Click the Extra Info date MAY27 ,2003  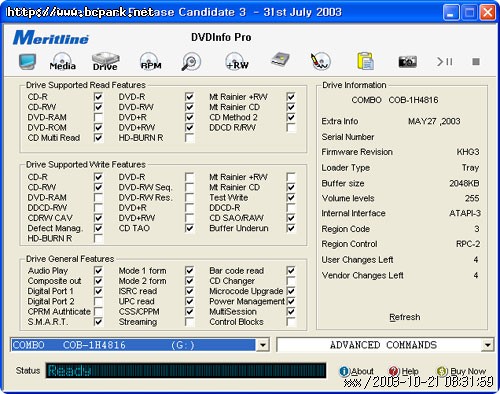[x=434, y=121]
